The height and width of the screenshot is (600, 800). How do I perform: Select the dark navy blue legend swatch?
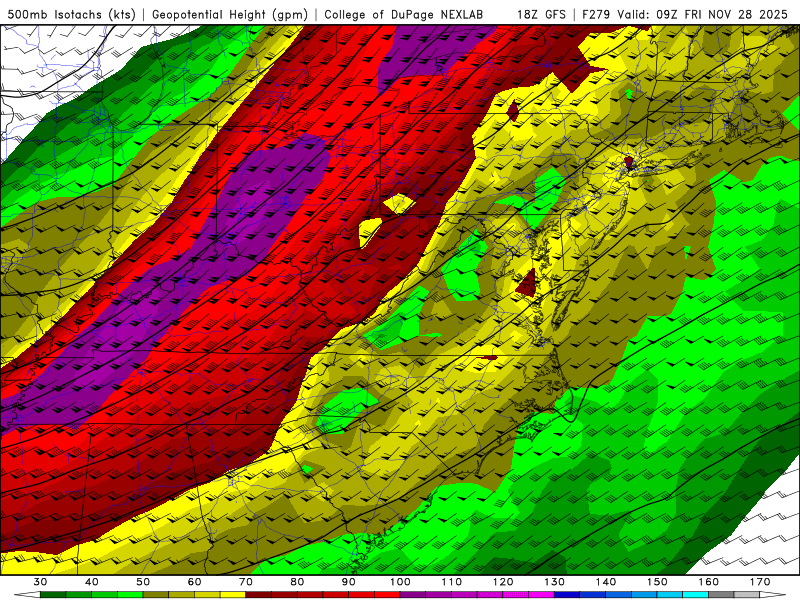[567, 595]
